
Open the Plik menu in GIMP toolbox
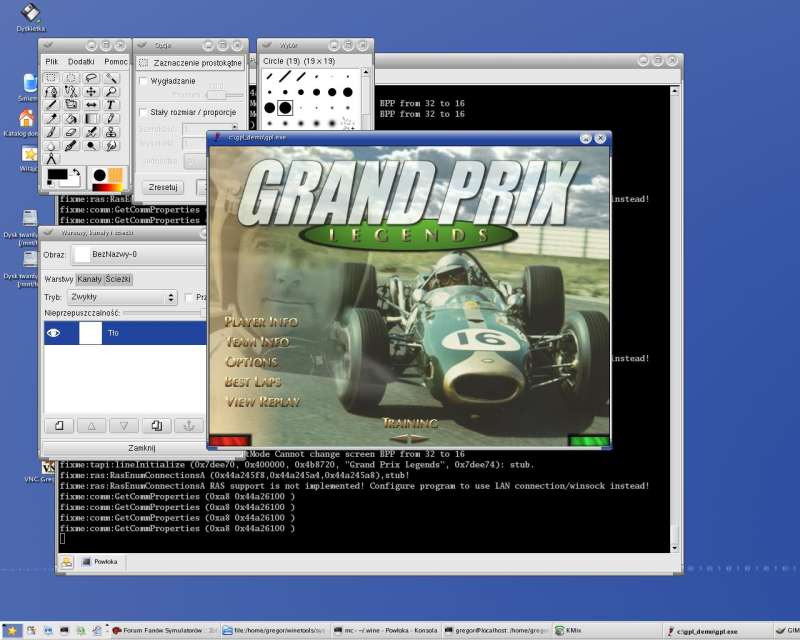tap(52, 61)
